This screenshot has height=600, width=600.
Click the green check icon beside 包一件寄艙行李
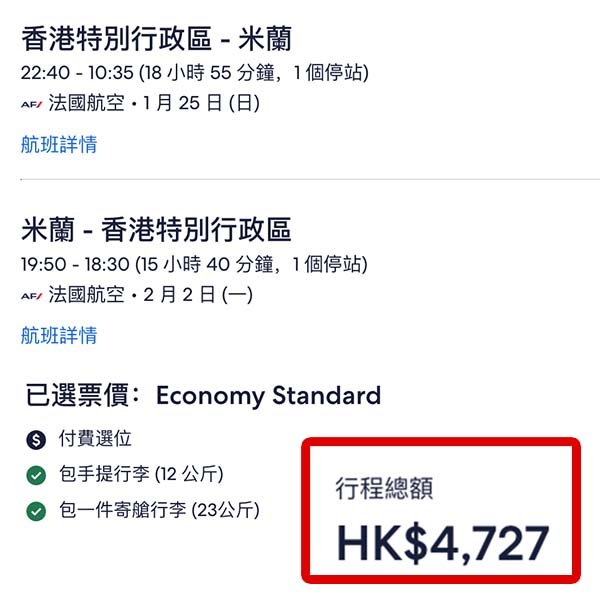[x=37, y=512]
